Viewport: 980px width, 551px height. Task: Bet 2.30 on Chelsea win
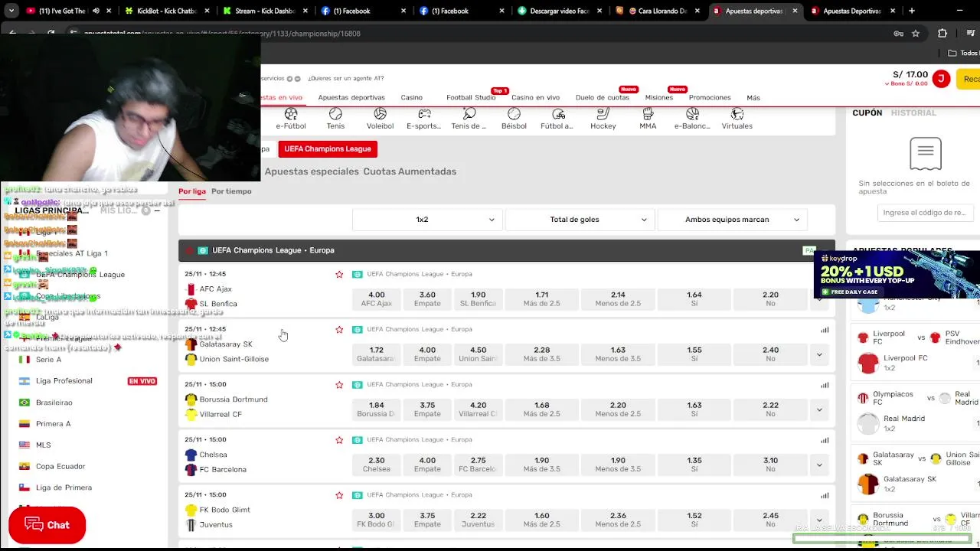(377, 465)
